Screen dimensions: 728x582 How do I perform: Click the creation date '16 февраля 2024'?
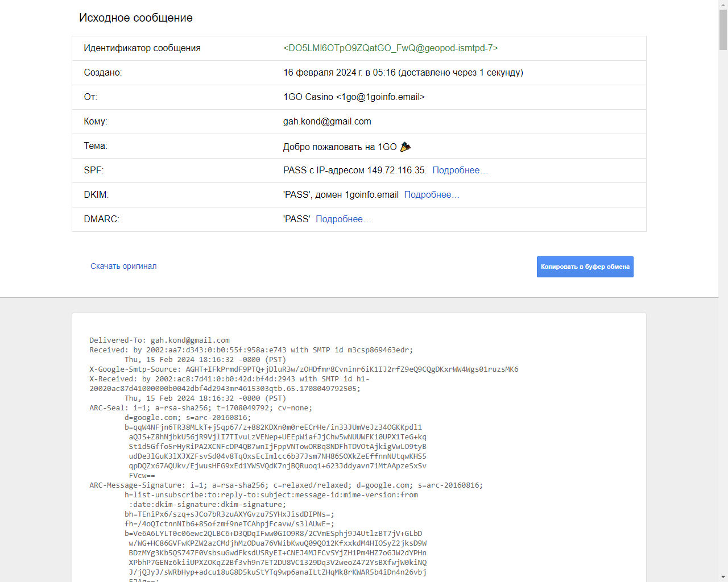[x=320, y=73]
